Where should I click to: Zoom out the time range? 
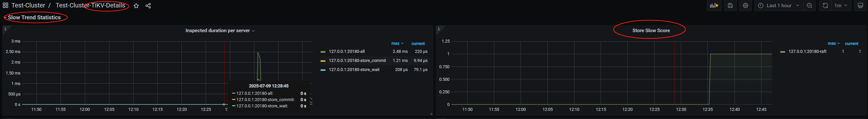click(809, 6)
